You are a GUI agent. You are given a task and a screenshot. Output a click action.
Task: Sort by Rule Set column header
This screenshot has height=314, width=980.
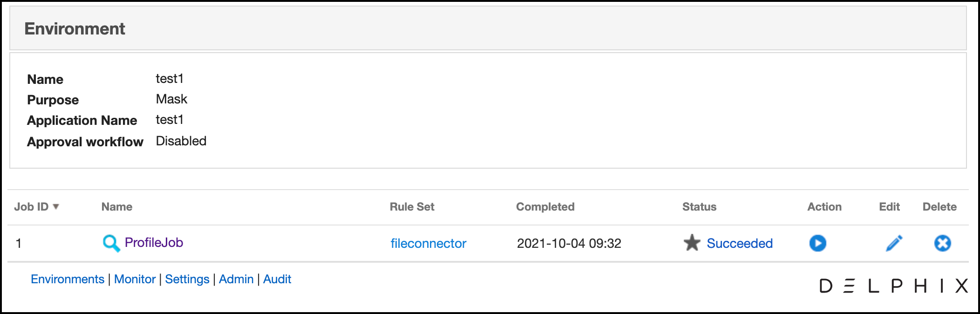pos(412,207)
